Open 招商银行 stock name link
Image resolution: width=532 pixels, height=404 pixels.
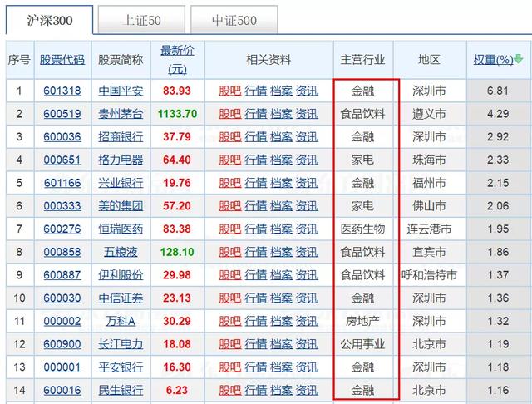coord(121,136)
